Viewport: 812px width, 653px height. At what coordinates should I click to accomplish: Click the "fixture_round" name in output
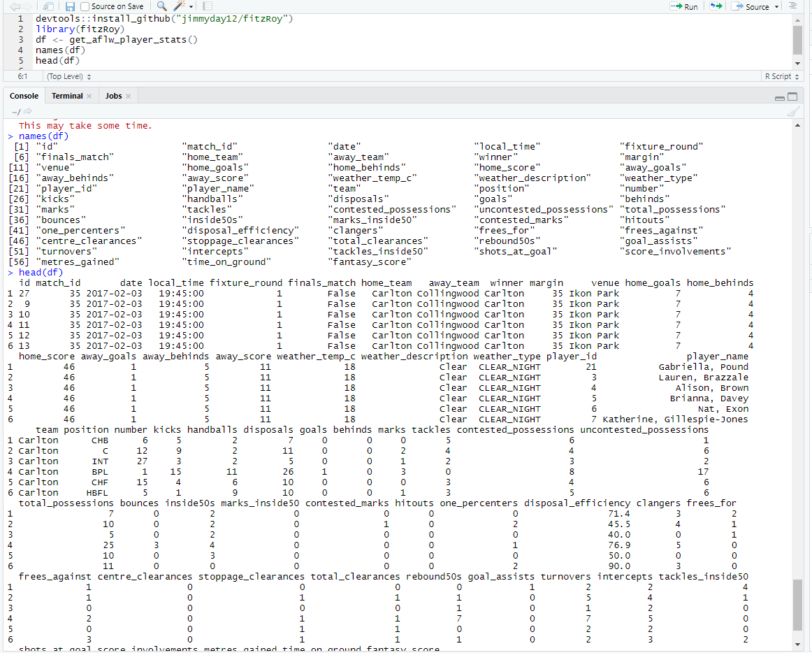pyautogui.click(x=662, y=147)
